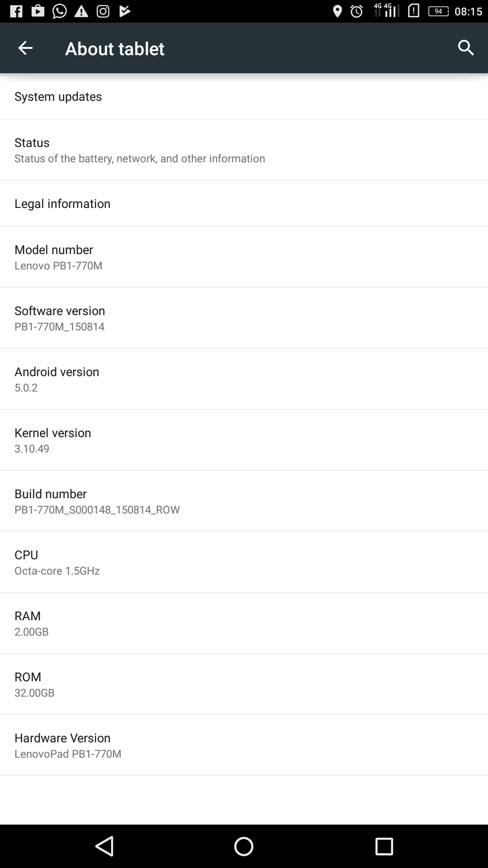Tap the back arrow in header
This screenshot has height=868, width=488.
coord(25,48)
